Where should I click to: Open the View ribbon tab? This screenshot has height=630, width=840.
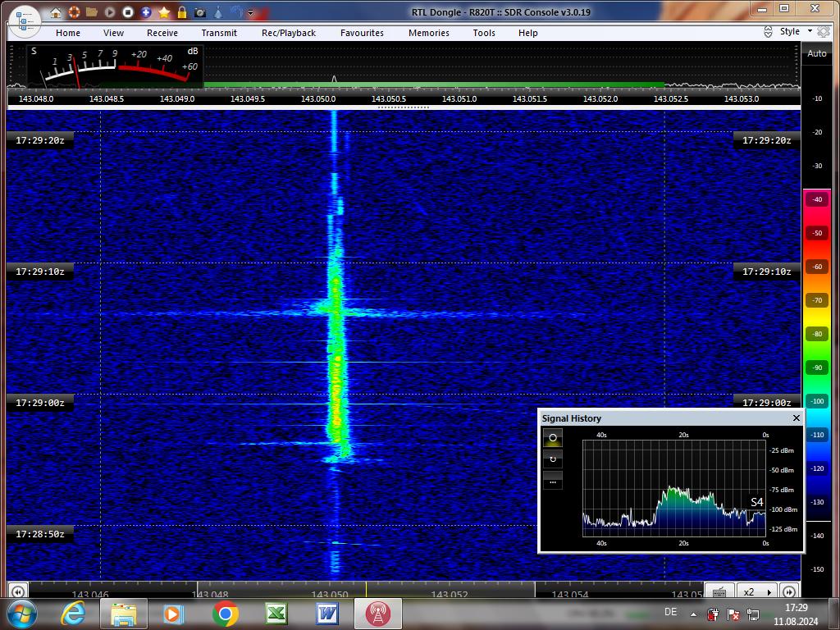click(x=113, y=33)
